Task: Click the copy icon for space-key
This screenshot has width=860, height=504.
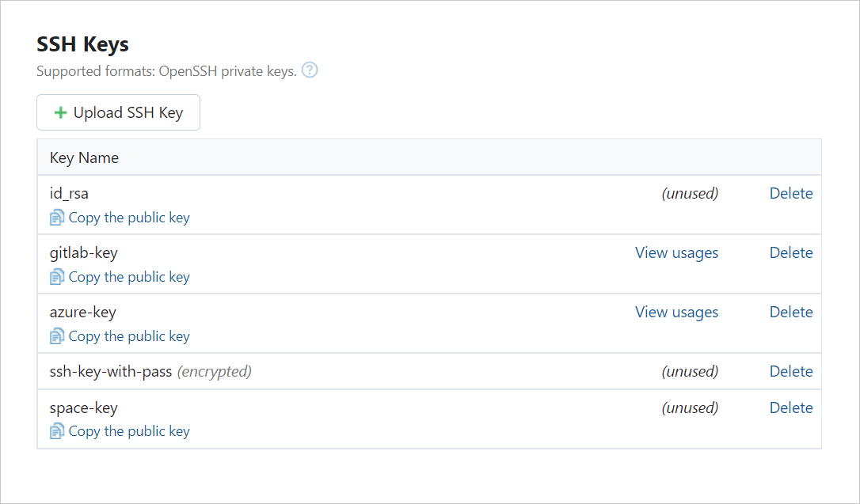Action: coord(56,430)
